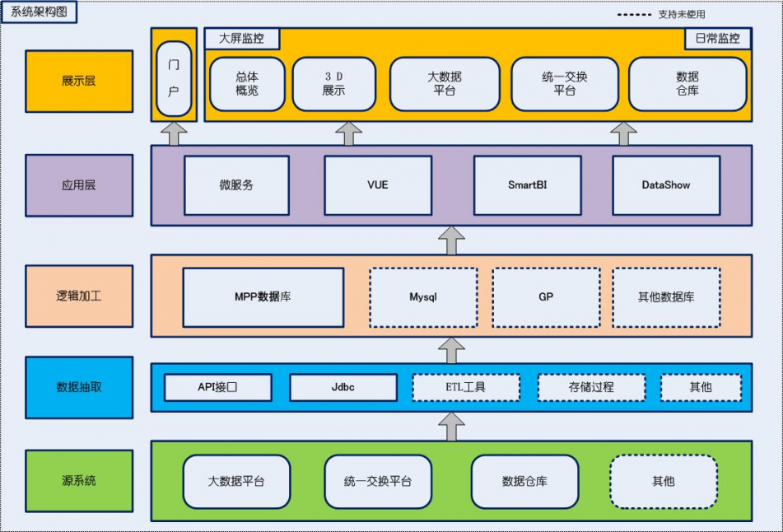Click the 数据仓库 box in display layer
Viewport: 783px width, 532px height.
tap(687, 84)
